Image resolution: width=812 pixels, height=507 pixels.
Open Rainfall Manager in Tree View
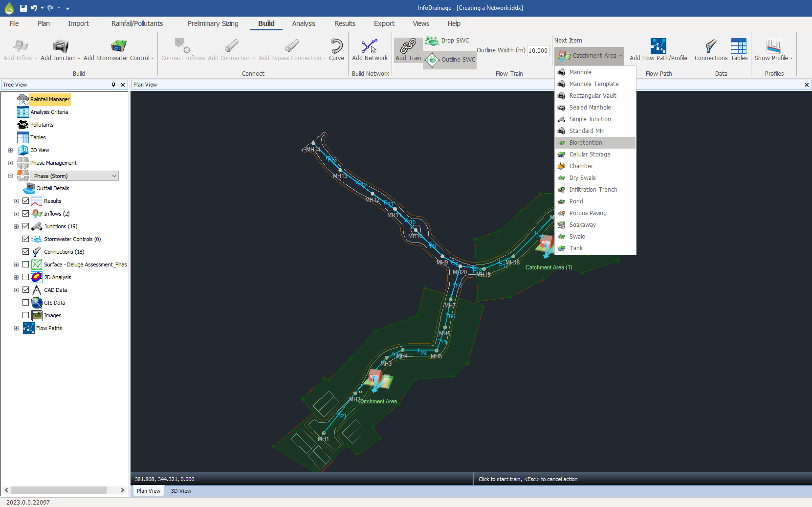pos(50,99)
